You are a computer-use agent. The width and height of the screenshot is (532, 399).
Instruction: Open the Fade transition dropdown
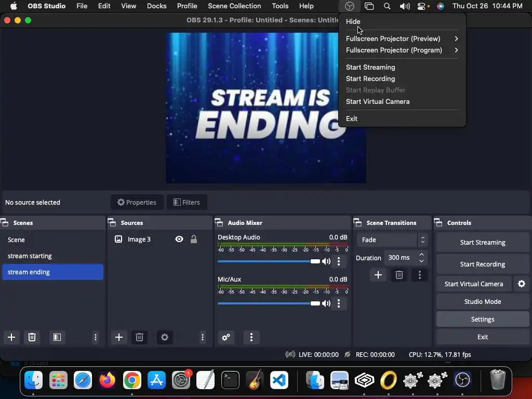392,240
